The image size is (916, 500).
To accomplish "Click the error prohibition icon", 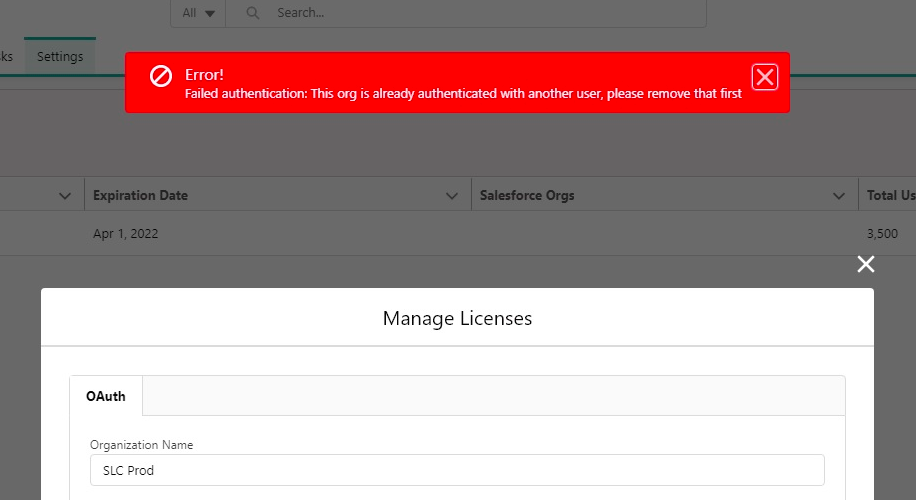I will [161, 76].
